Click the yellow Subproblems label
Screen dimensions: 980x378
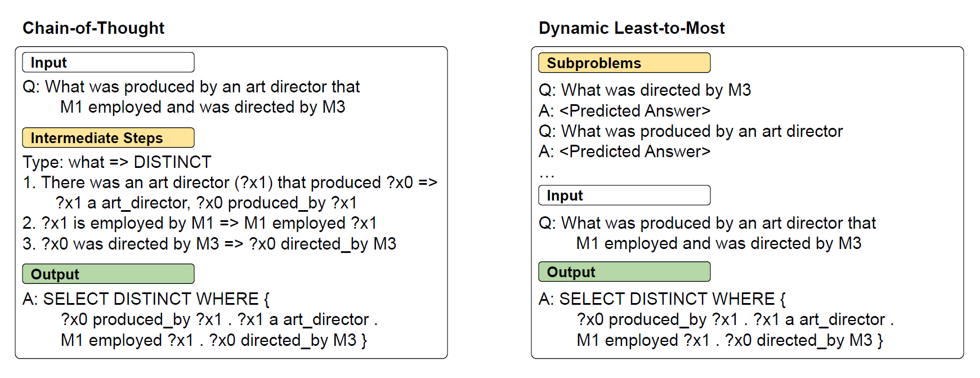click(624, 63)
